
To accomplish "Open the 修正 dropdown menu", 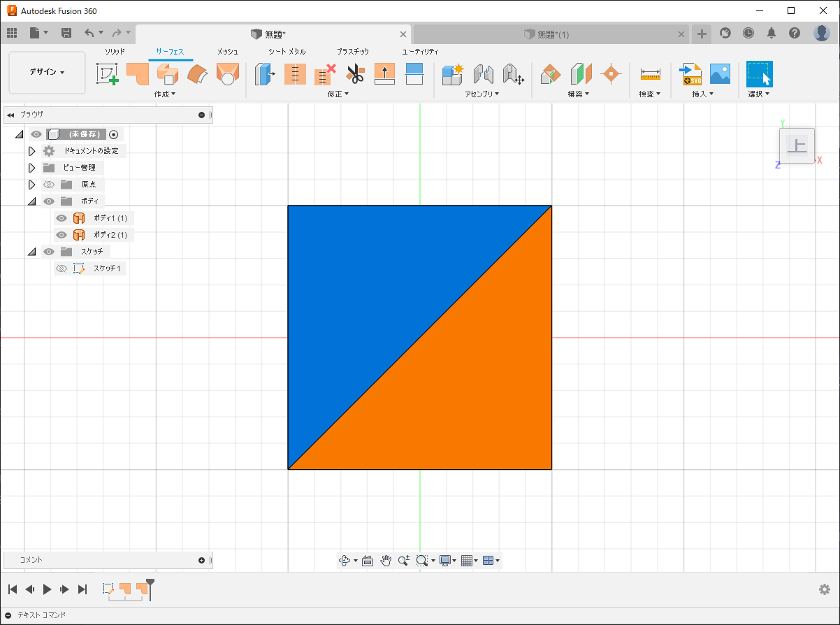I will 338,94.
